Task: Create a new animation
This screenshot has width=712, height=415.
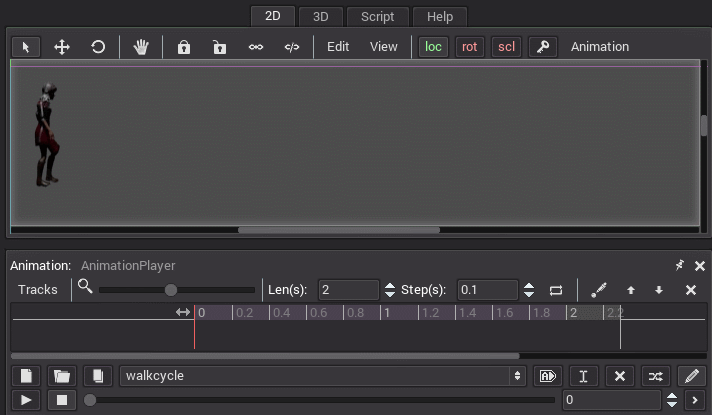Action: 26,376
